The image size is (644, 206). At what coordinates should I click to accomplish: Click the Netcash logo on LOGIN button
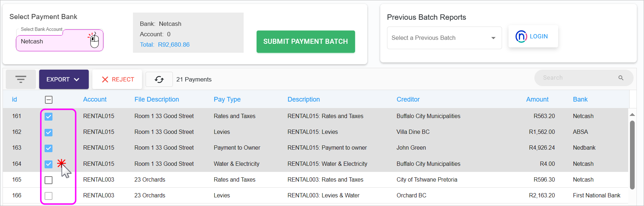tap(521, 36)
